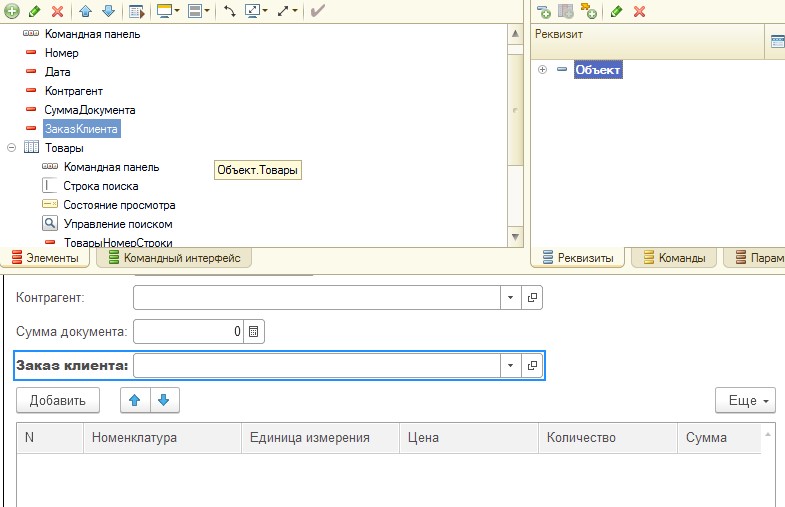Move element down with blue arrow toolbar icon
The height and width of the screenshot is (507, 785).
108,11
